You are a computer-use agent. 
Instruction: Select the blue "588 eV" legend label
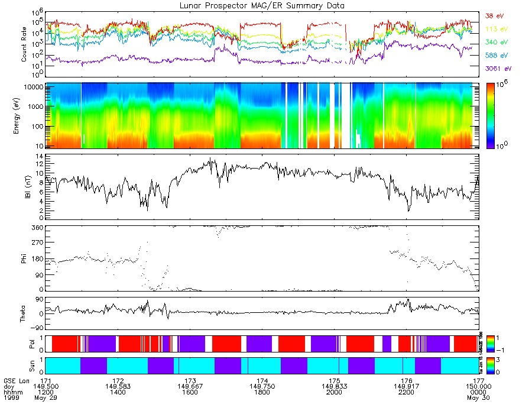(x=497, y=56)
